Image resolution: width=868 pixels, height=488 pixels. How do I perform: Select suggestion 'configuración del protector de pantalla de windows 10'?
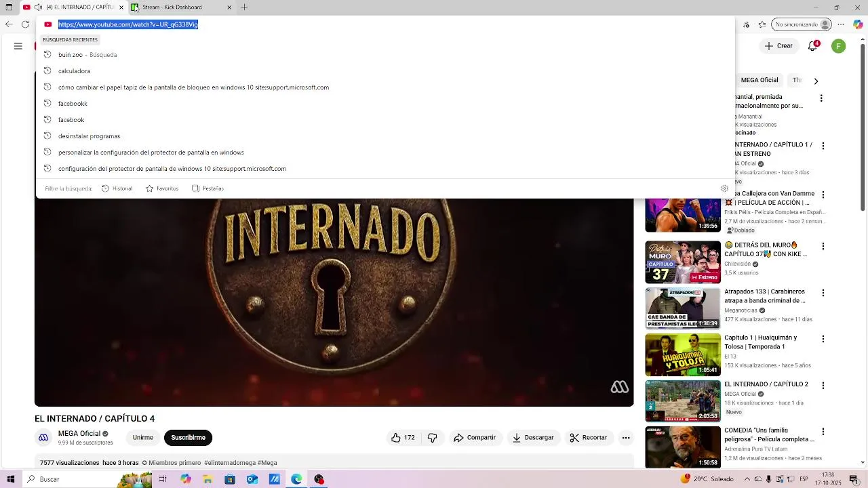click(385, 169)
